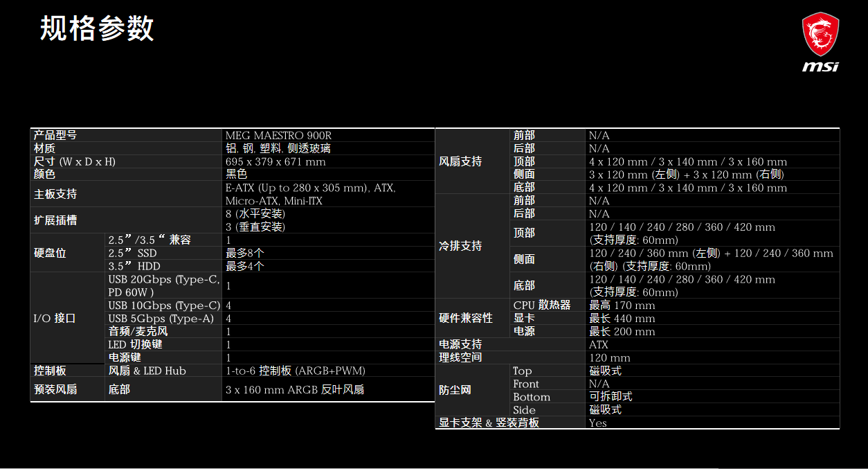
Task: Select the "控制板" category label
Action: [x=50, y=371]
